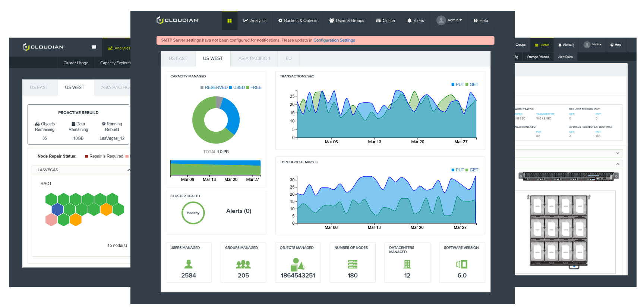This screenshot has width=644, height=307.
Task: Collapse the LASVEGAS datacenter section
Action: tap(129, 170)
